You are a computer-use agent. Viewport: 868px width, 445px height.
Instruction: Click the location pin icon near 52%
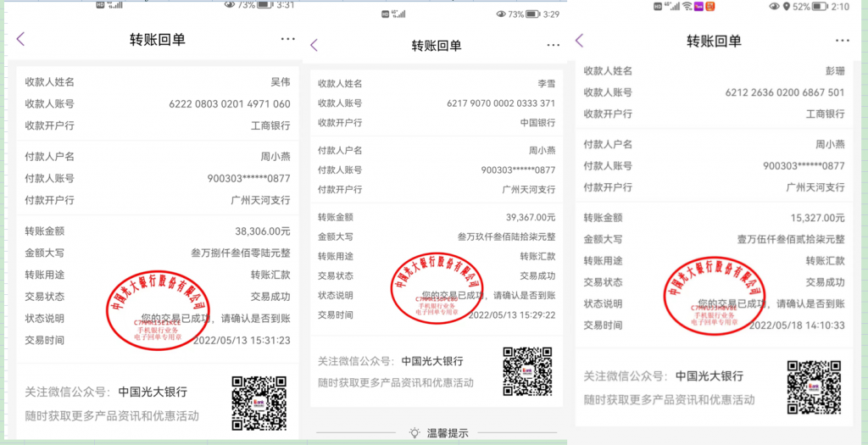786,6
